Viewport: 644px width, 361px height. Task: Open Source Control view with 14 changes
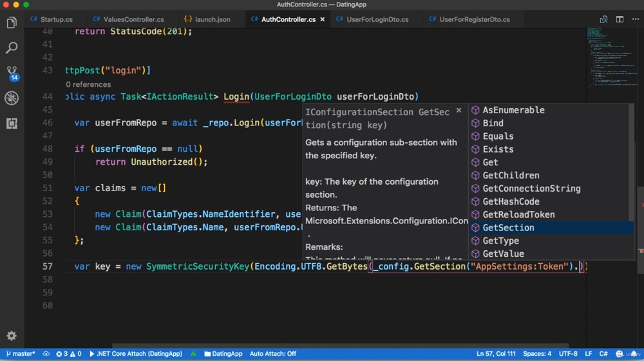pyautogui.click(x=12, y=73)
